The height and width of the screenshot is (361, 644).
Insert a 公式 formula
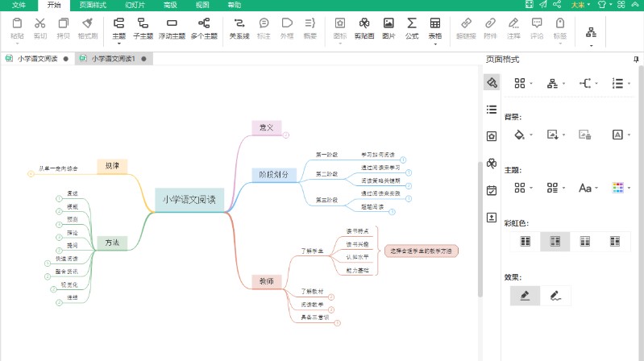412,24
